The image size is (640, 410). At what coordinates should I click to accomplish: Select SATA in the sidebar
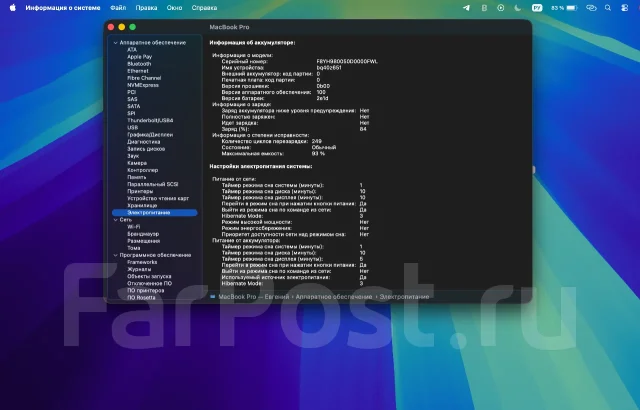point(133,106)
